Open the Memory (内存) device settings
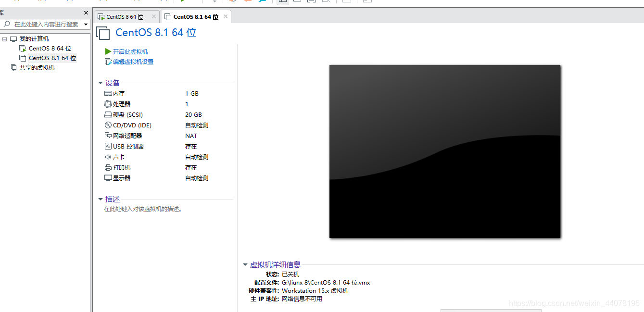This screenshot has width=644, height=312. (x=114, y=94)
